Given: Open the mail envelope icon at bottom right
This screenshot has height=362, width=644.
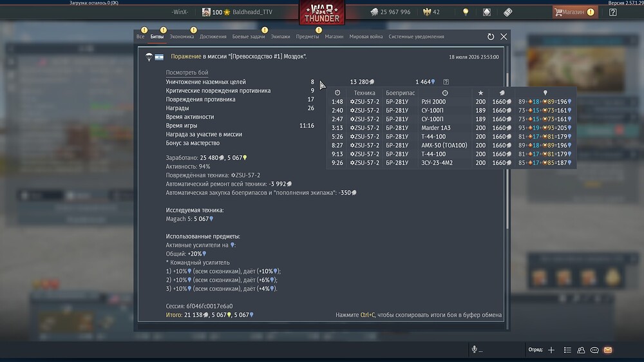Looking at the screenshot, I should pos(608,350).
